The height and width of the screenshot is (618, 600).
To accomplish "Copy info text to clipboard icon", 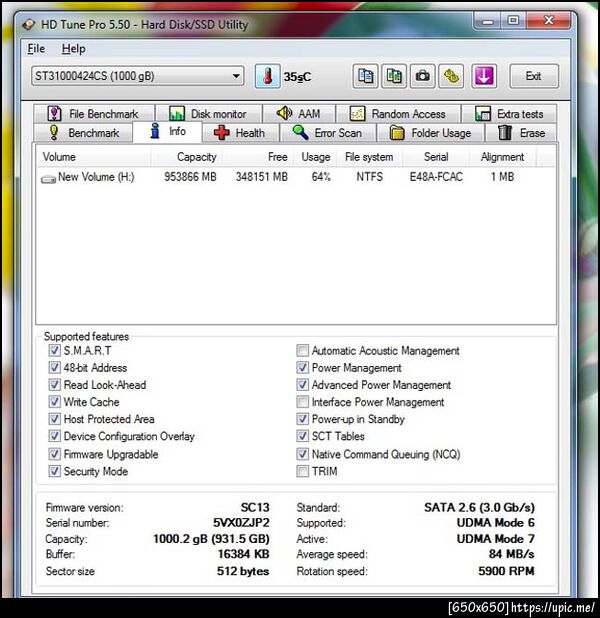I will (365, 76).
